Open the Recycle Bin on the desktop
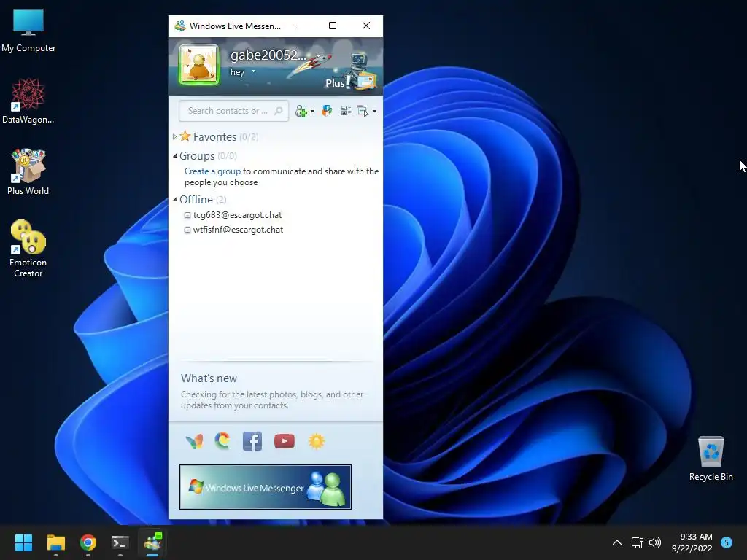The width and height of the screenshot is (747, 560). [x=711, y=459]
